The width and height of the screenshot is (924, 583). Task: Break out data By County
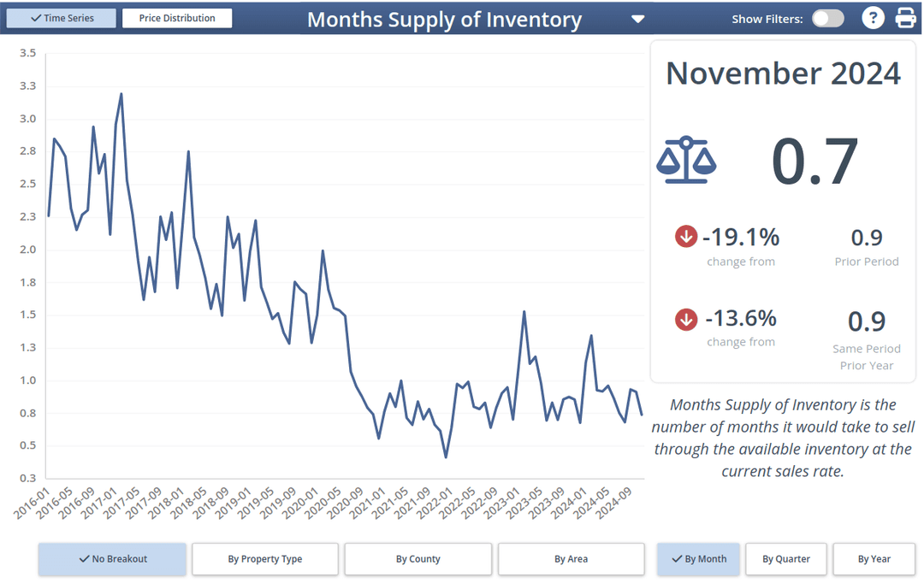tap(418, 558)
